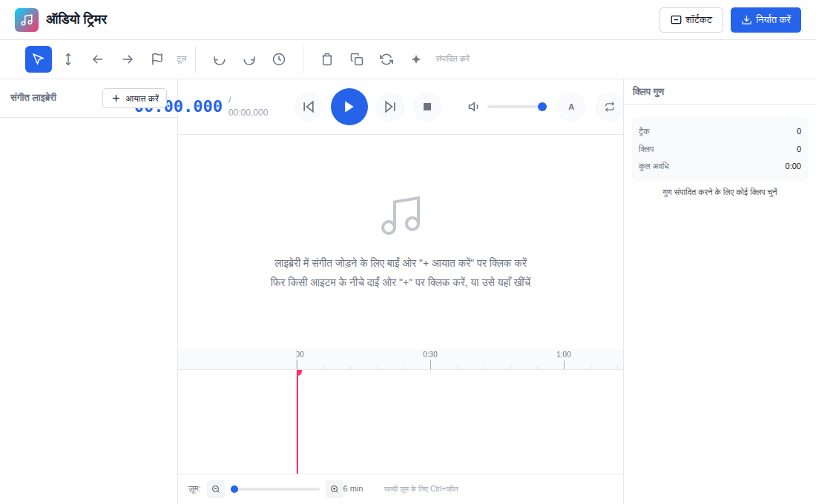Select the pointer selection tool

pos(39,59)
